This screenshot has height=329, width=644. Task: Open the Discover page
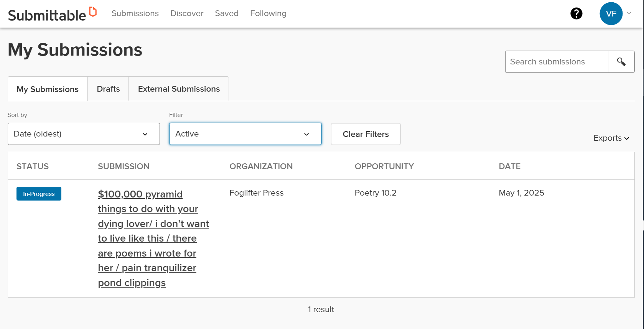(187, 13)
